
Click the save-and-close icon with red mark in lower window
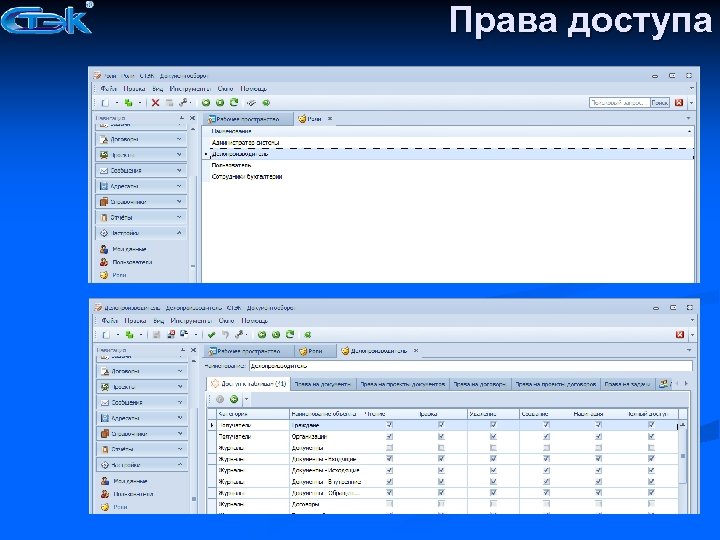pos(171,335)
